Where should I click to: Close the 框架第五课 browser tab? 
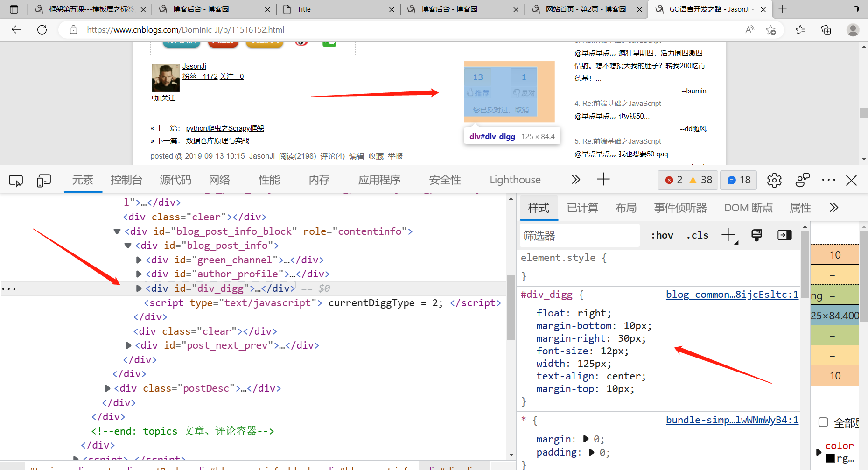coord(143,9)
